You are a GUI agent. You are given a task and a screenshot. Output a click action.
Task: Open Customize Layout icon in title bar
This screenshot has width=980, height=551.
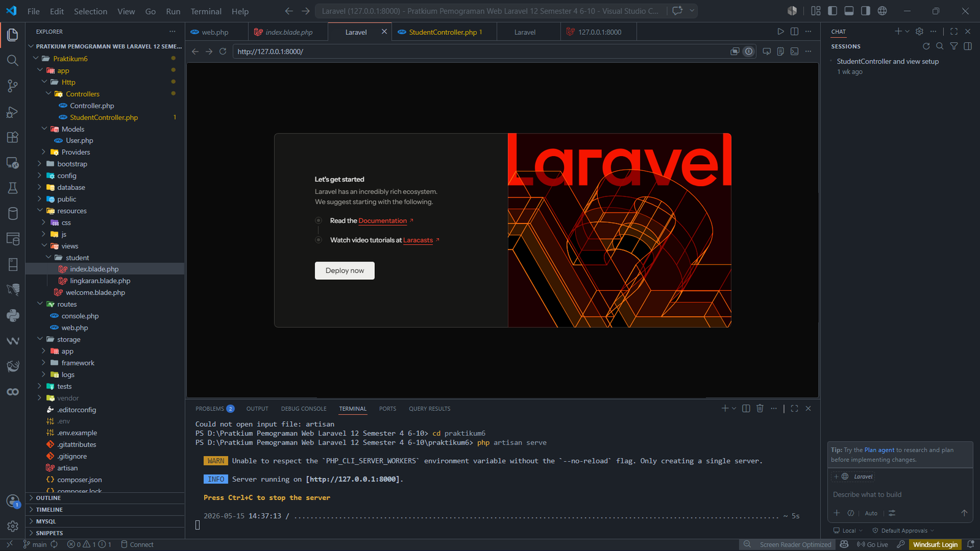(x=816, y=11)
